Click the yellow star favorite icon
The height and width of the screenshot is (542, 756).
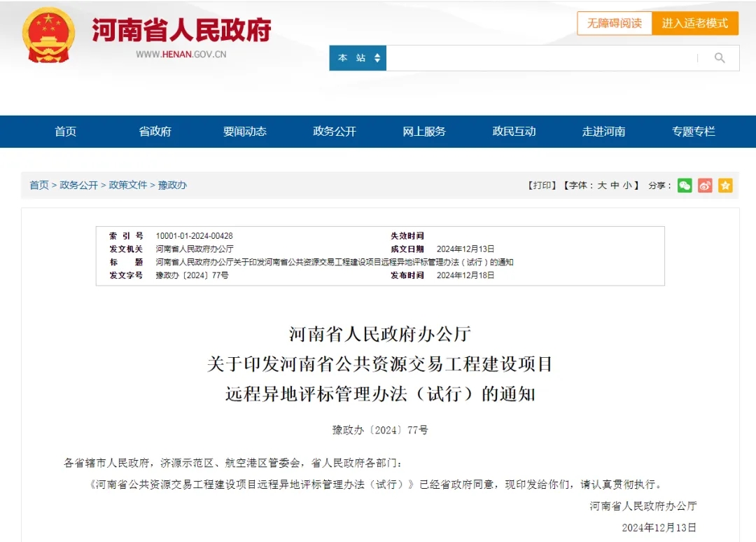725,186
